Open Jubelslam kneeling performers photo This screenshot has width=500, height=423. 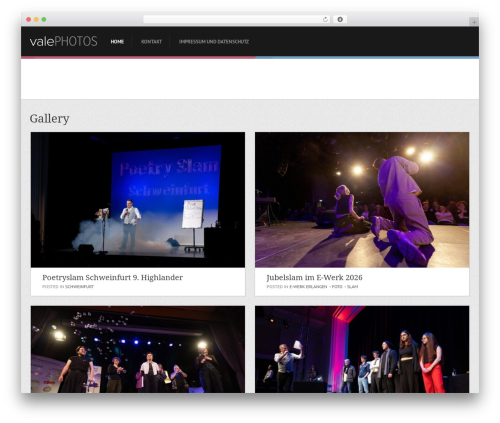point(362,200)
